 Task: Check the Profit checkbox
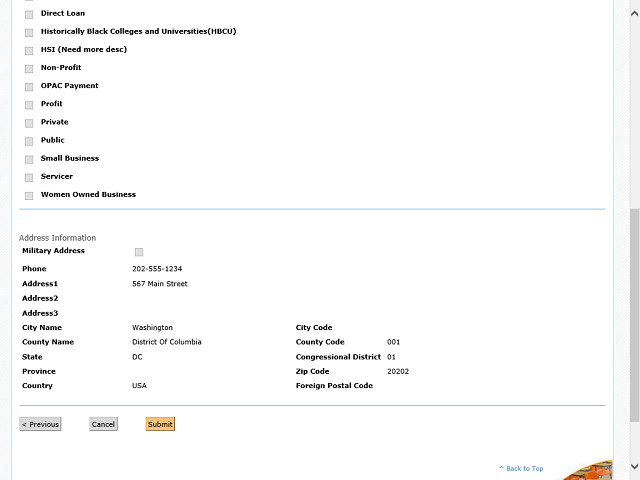[x=29, y=104]
